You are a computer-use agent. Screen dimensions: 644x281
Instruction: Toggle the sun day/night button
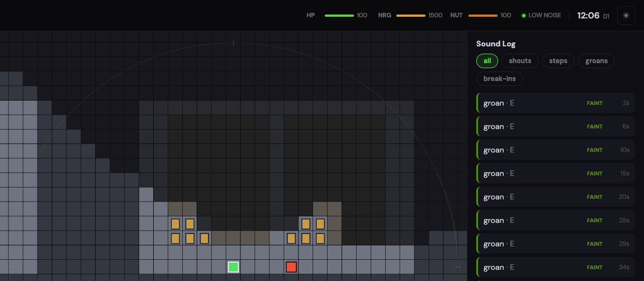626,16
